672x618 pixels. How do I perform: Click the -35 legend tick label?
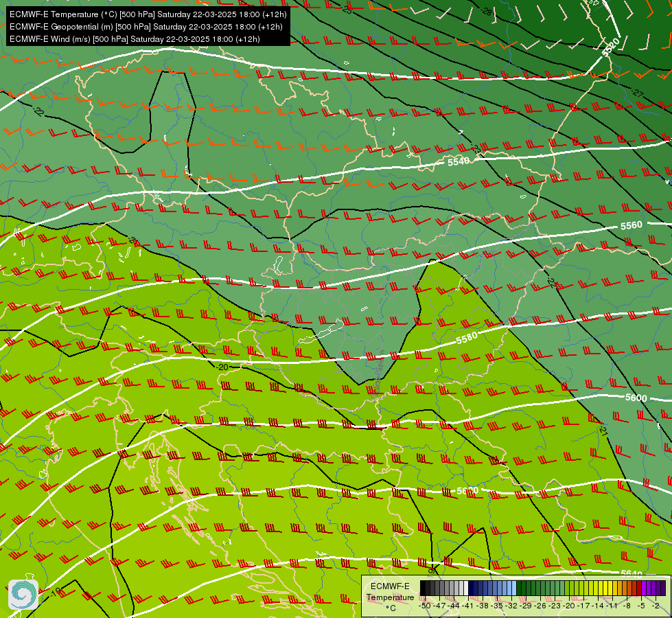coord(497,606)
